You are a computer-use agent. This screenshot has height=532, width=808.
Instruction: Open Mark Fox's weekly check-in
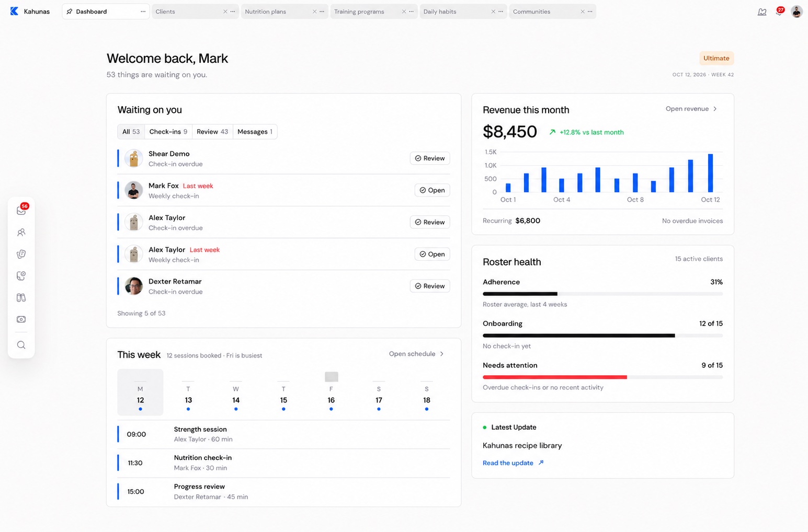click(432, 190)
